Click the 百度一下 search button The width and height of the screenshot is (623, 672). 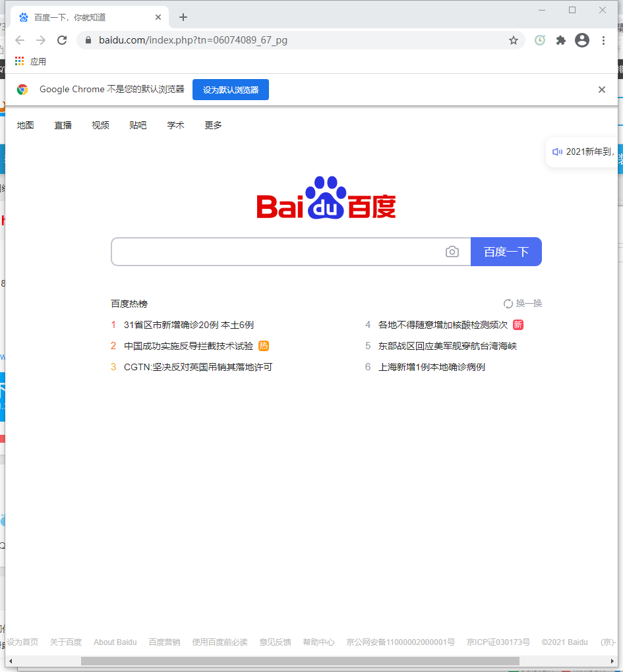click(x=506, y=252)
